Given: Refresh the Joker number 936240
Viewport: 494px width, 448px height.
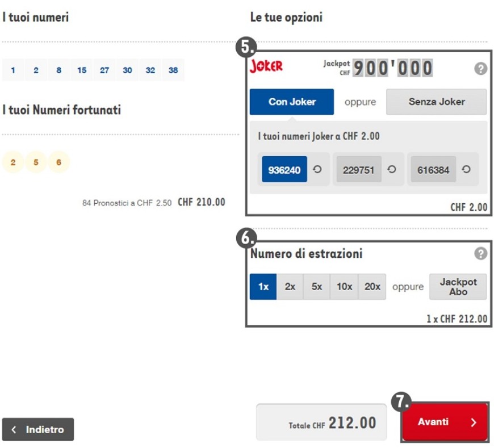Looking at the screenshot, I should click(317, 169).
